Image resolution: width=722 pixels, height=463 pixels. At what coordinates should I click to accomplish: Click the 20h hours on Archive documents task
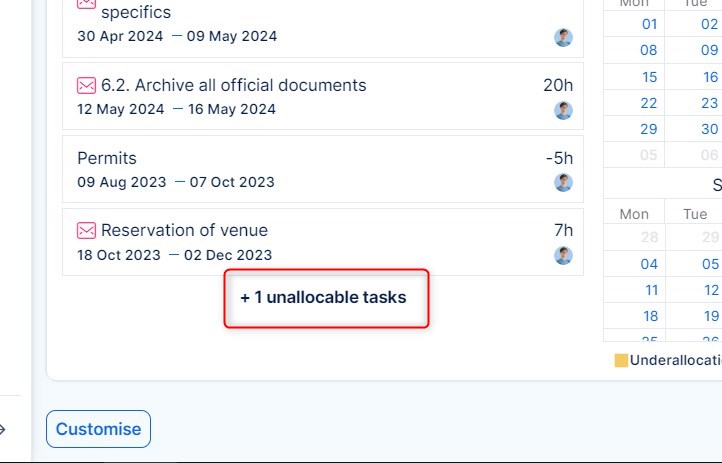pyautogui.click(x=558, y=85)
